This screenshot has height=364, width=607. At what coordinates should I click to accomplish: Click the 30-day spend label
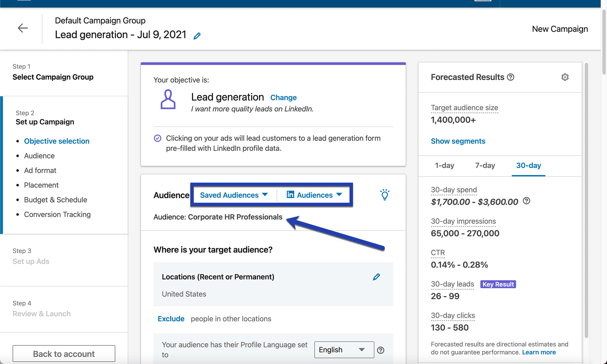point(454,190)
